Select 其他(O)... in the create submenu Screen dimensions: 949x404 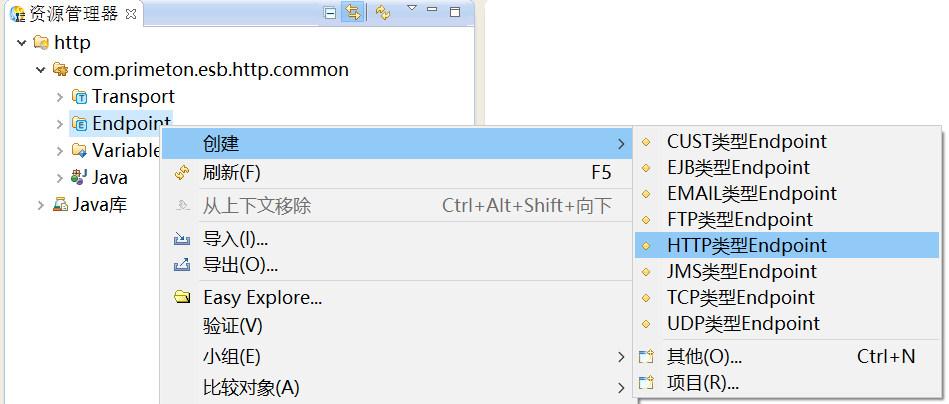click(704, 356)
